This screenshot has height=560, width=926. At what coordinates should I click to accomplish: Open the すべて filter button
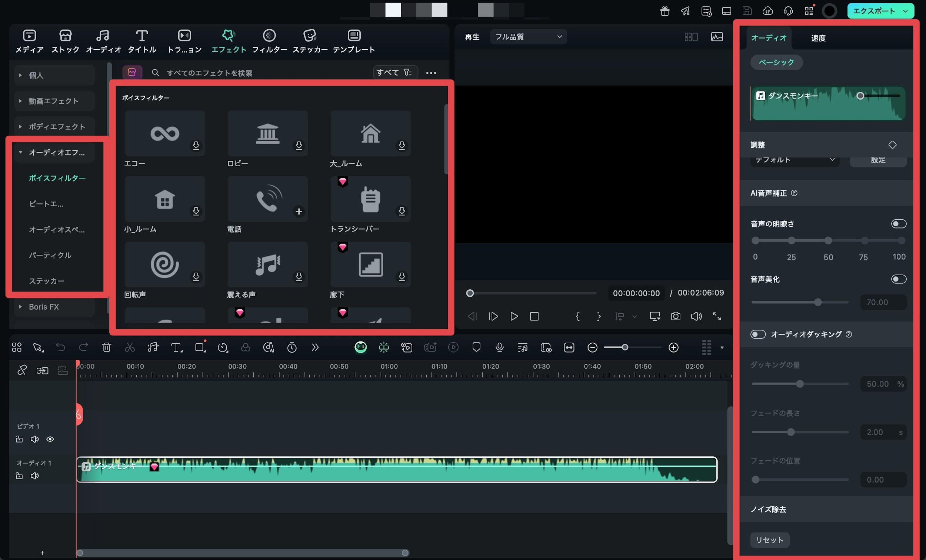395,73
